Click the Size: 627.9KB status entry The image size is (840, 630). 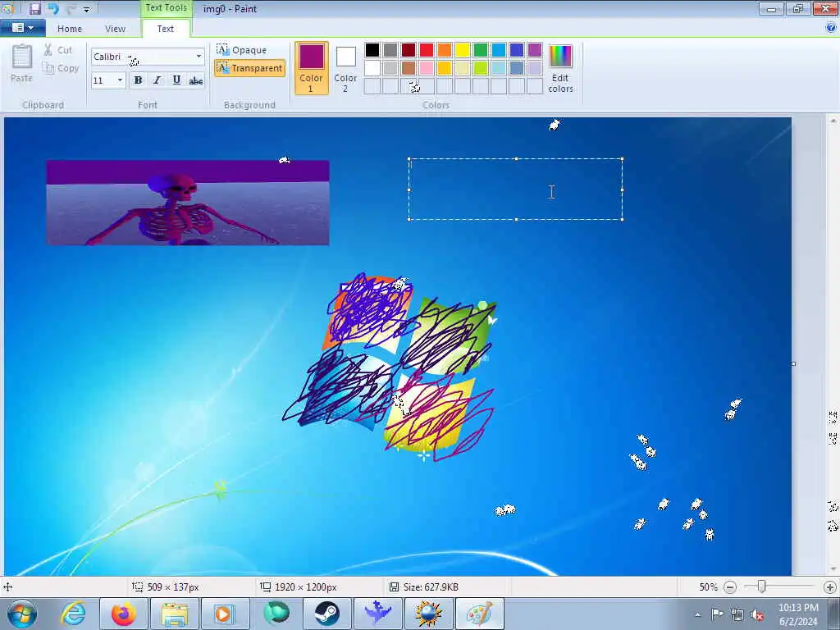(x=431, y=587)
